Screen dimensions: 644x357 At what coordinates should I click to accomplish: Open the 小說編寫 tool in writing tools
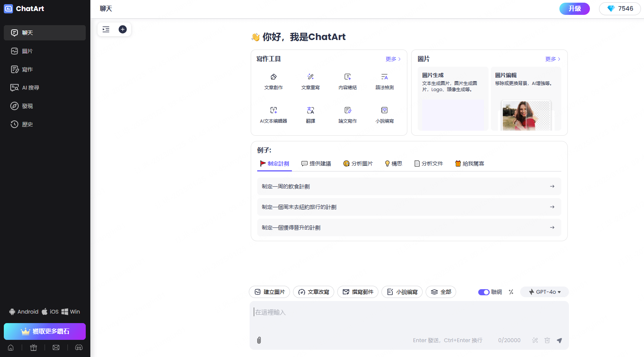[x=384, y=115]
